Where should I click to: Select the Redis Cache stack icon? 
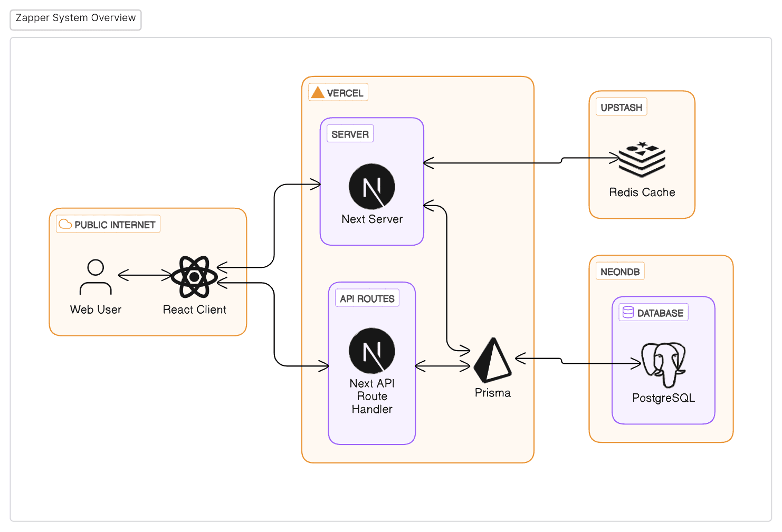click(x=642, y=159)
